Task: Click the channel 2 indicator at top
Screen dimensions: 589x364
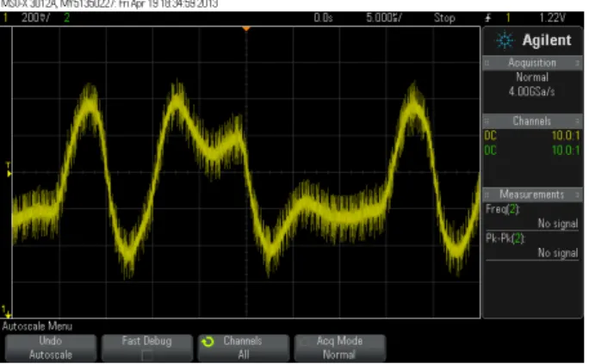Action: (67, 17)
